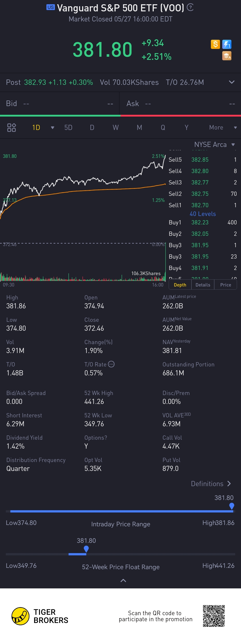Tap the Put Vol 879.0 value
241x644 pixels.
click(170, 468)
